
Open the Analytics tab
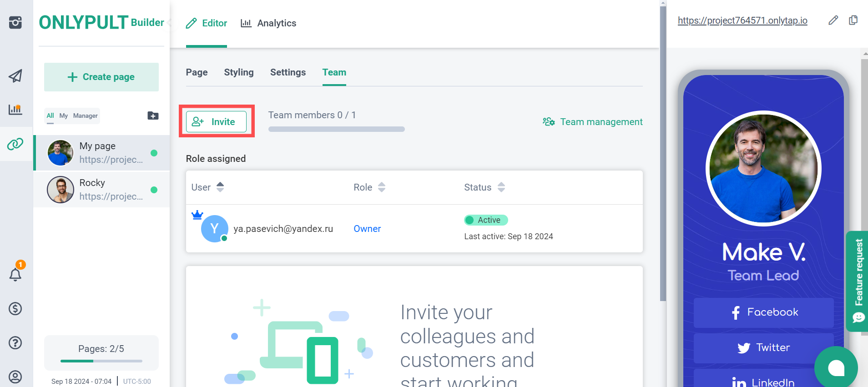(x=268, y=23)
